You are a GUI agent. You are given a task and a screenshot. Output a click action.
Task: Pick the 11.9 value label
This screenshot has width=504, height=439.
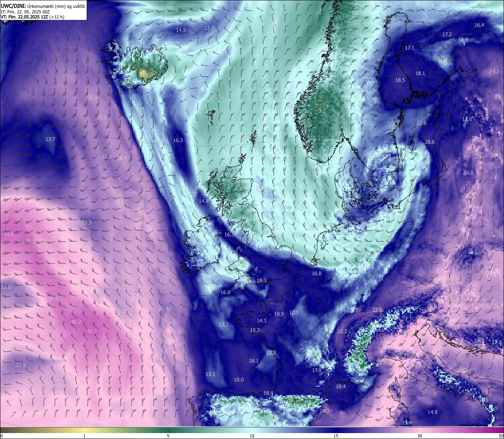(463, 40)
